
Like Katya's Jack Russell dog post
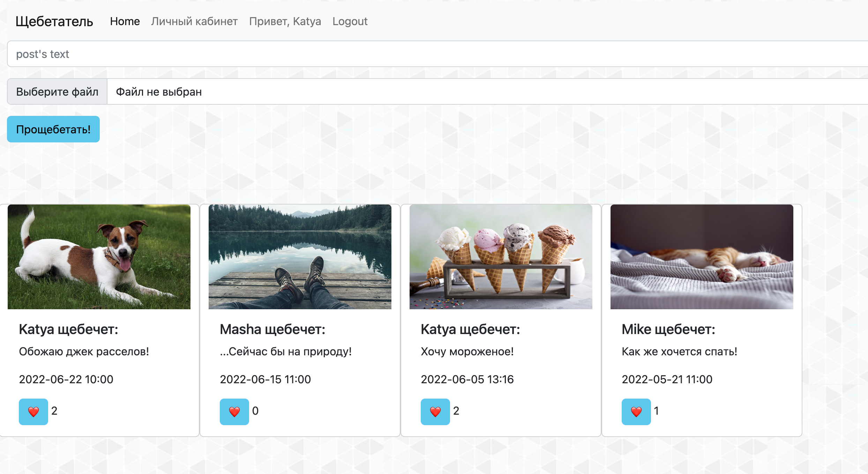point(33,412)
